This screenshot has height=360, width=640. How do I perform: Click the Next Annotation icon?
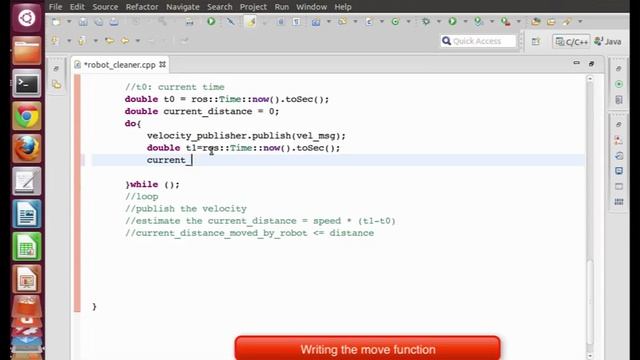coord(56,41)
